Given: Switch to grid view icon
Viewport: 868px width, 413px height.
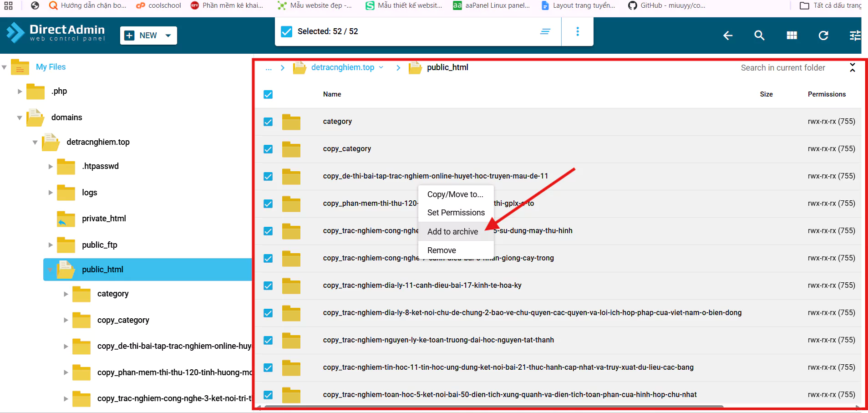Looking at the screenshot, I should point(792,36).
